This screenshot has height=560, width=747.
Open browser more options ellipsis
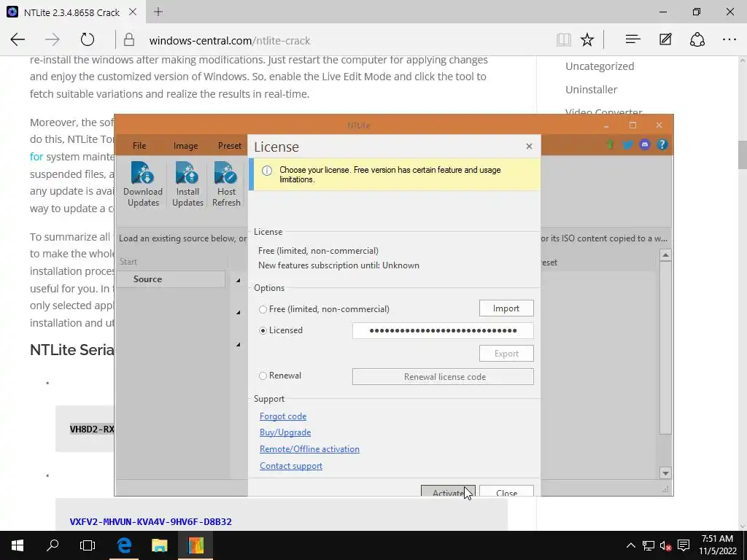729,39
